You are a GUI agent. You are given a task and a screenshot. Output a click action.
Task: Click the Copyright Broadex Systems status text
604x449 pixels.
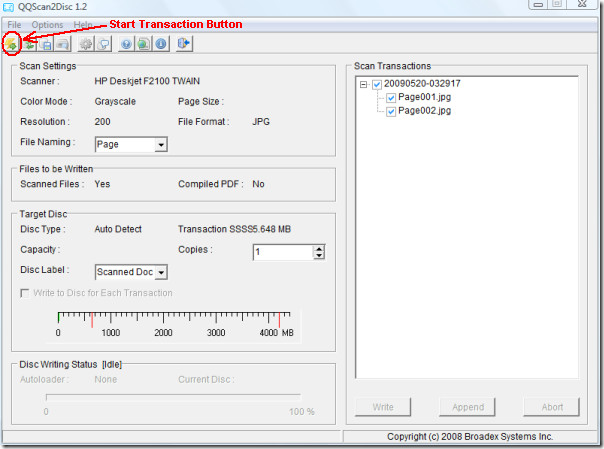[470, 437]
